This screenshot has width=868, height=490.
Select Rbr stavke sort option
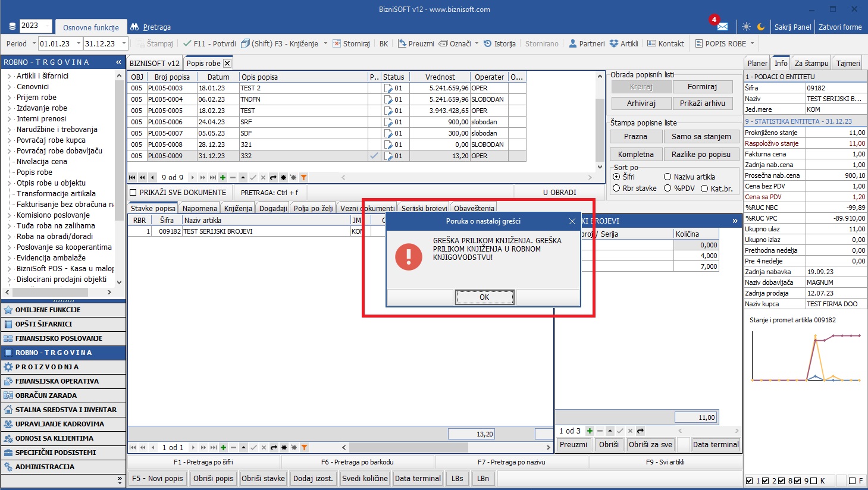tap(616, 189)
